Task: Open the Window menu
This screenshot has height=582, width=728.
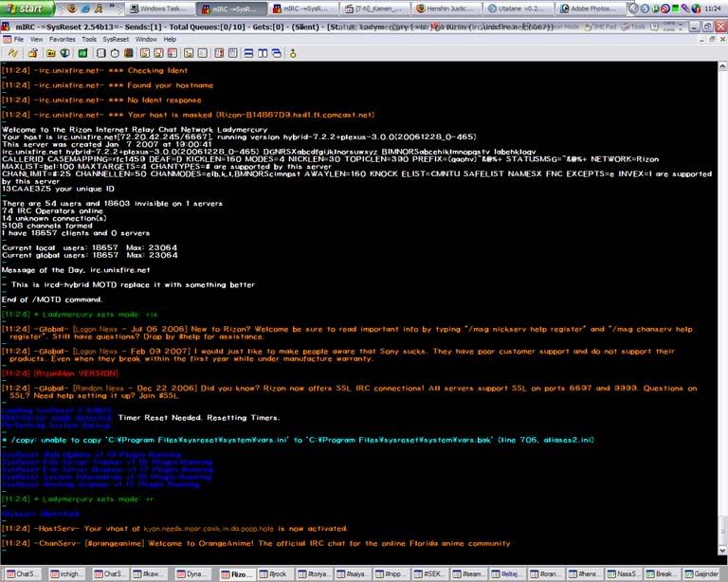Action: pyautogui.click(x=147, y=39)
